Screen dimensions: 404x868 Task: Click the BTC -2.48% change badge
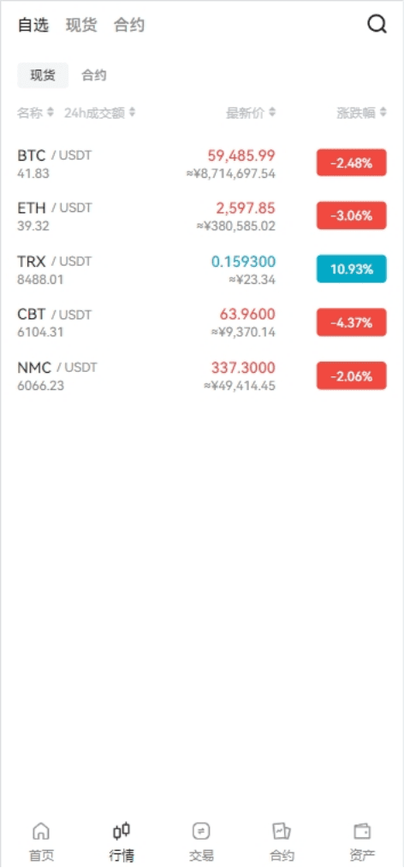click(351, 162)
